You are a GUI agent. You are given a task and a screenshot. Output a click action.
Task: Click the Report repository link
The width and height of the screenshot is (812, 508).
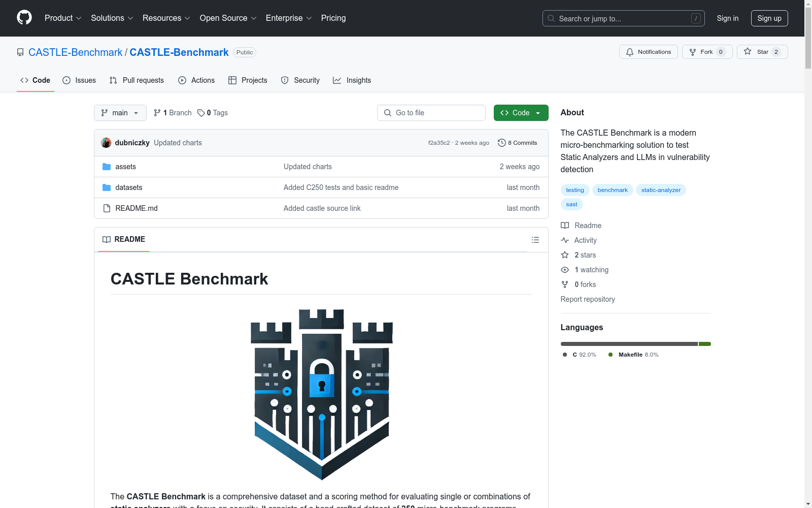(x=588, y=299)
